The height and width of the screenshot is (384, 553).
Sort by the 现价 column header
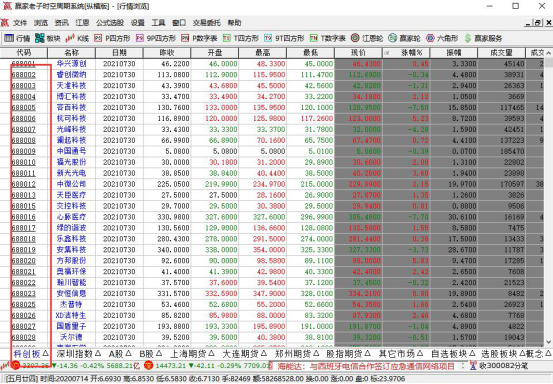pos(358,53)
